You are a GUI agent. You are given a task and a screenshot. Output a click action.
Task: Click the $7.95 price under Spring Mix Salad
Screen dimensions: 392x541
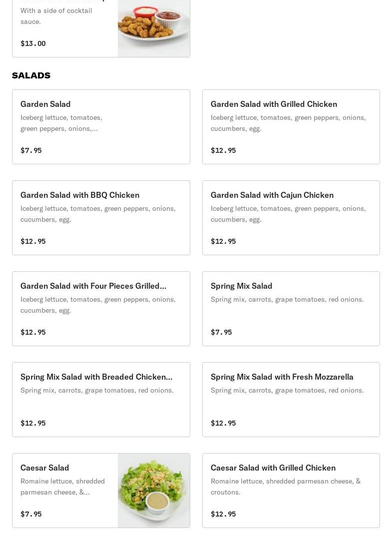(x=221, y=332)
